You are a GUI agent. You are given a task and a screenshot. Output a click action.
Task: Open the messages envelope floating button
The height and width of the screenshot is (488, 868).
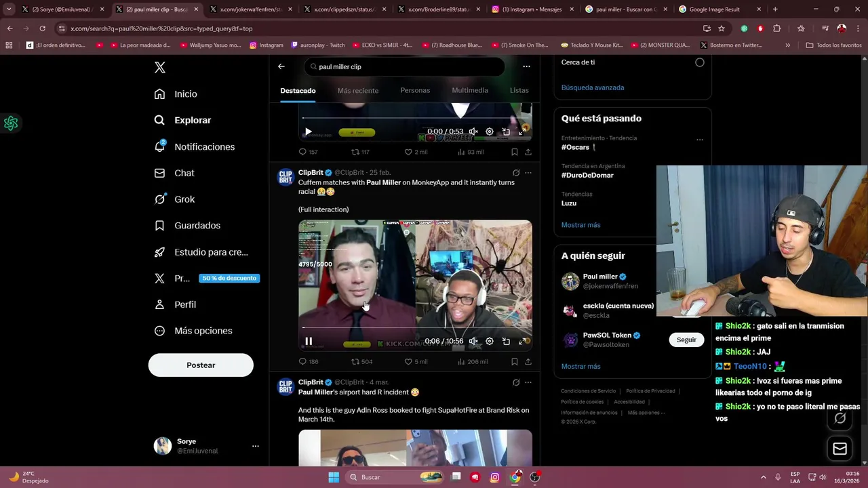point(840,449)
